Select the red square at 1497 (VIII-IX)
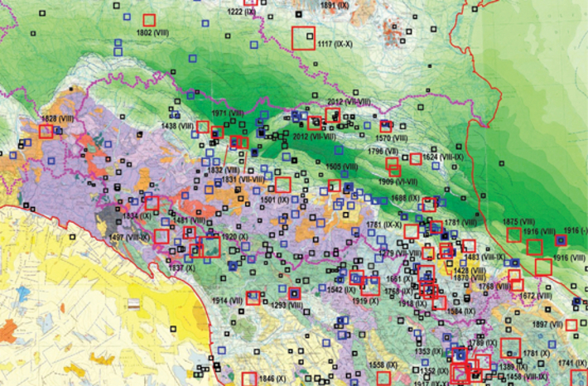 (161, 236)
